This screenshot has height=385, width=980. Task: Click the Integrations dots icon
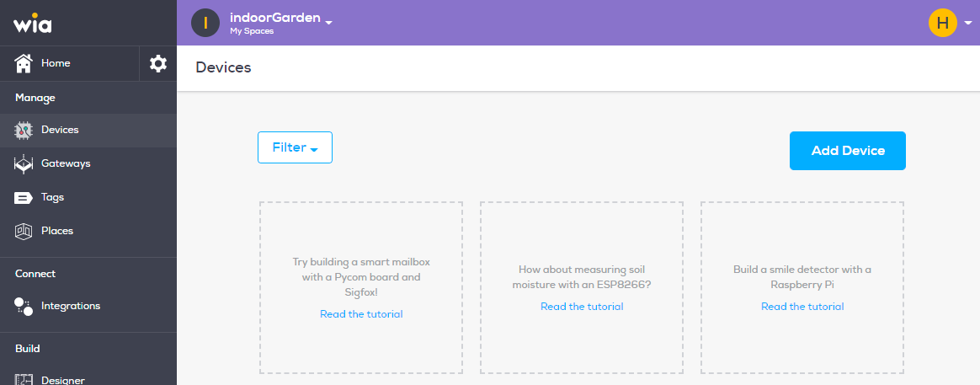[x=23, y=307]
